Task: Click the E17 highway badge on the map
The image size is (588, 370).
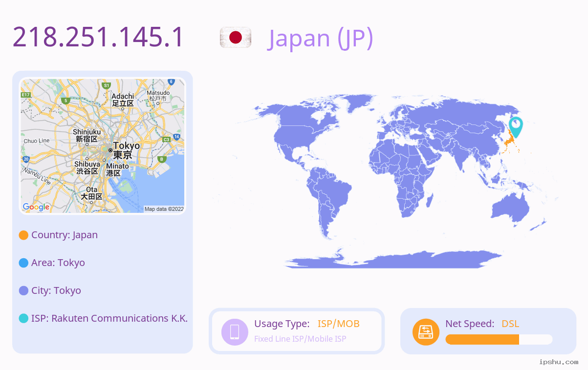Action: 26,95
